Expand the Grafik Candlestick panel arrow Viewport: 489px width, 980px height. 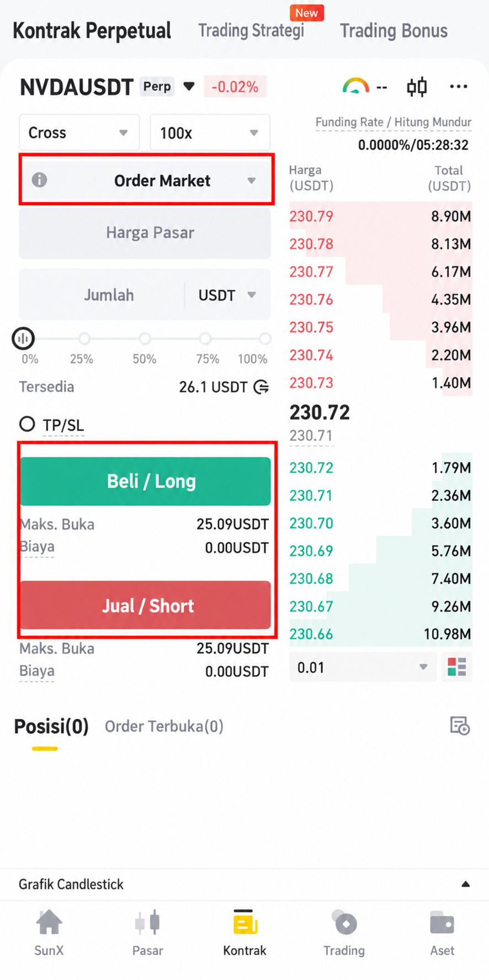(x=465, y=884)
